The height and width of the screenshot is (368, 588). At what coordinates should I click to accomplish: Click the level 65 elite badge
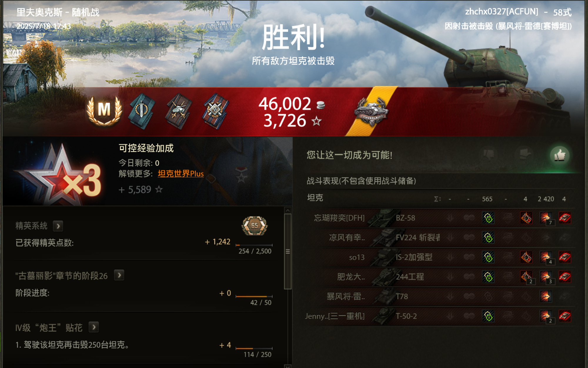point(255,226)
